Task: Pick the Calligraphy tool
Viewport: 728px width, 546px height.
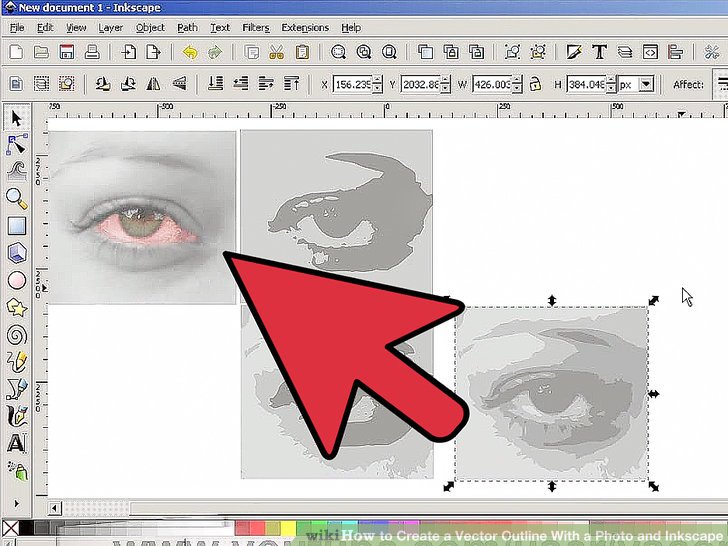Action: coord(17,416)
